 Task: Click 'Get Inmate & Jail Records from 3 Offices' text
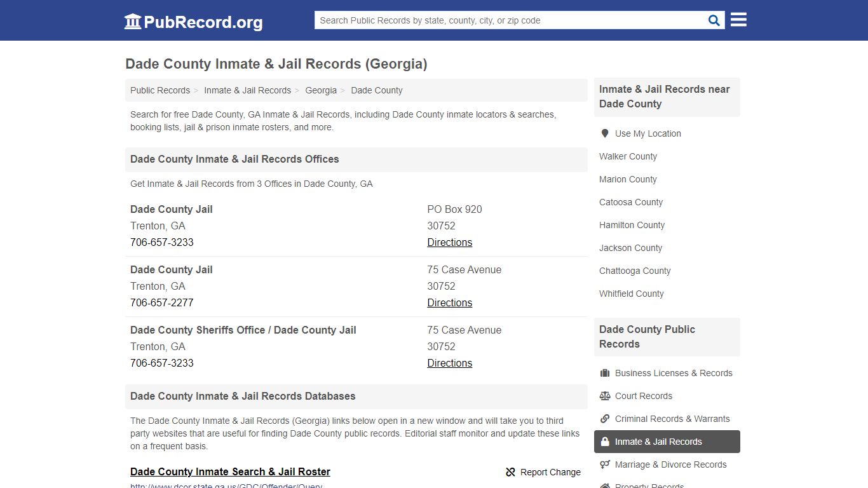pyautogui.click(x=252, y=184)
